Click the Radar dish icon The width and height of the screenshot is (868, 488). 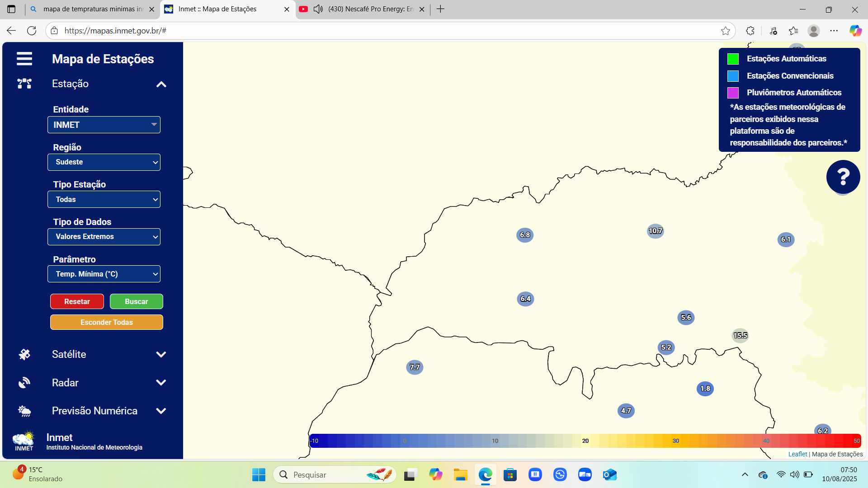(x=24, y=383)
